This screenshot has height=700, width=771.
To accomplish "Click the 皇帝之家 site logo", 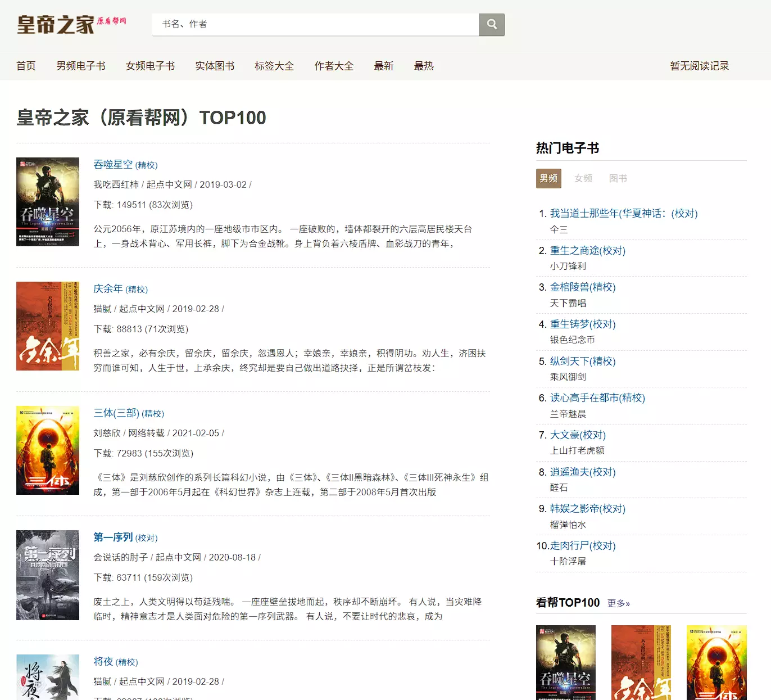I will coord(71,25).
